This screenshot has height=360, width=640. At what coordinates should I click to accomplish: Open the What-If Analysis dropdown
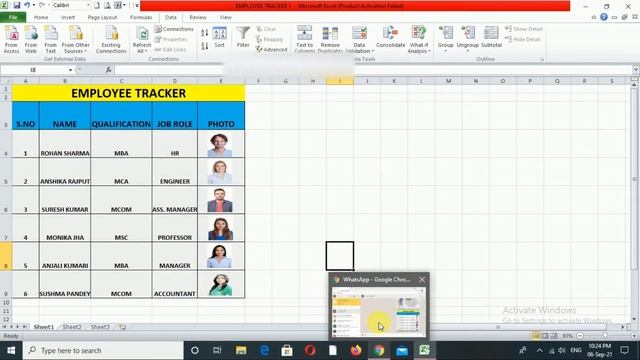tap(419, 39)
